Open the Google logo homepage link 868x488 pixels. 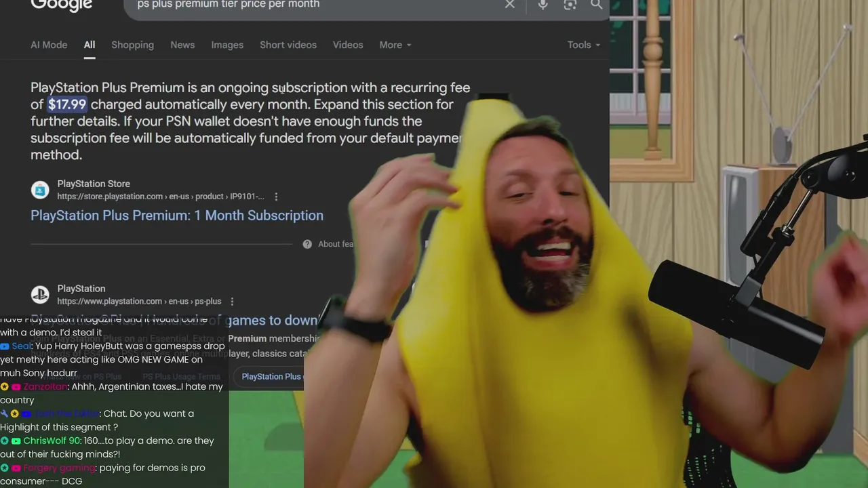click(x=62, y=5)
